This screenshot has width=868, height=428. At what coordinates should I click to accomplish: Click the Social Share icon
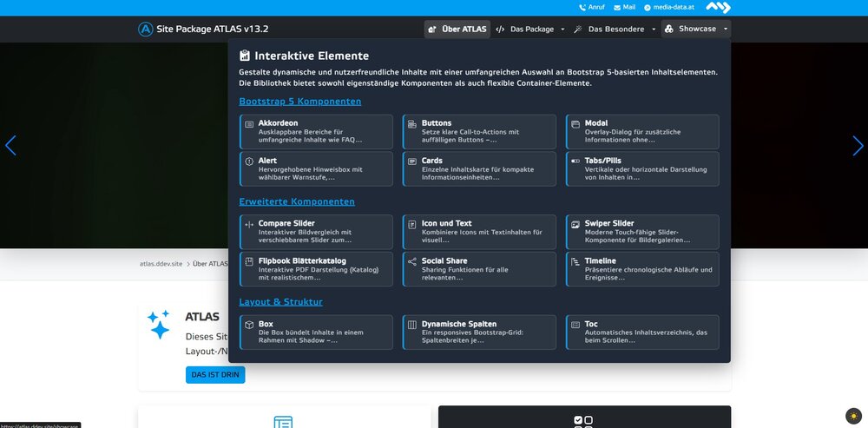[x=412, y=261]
